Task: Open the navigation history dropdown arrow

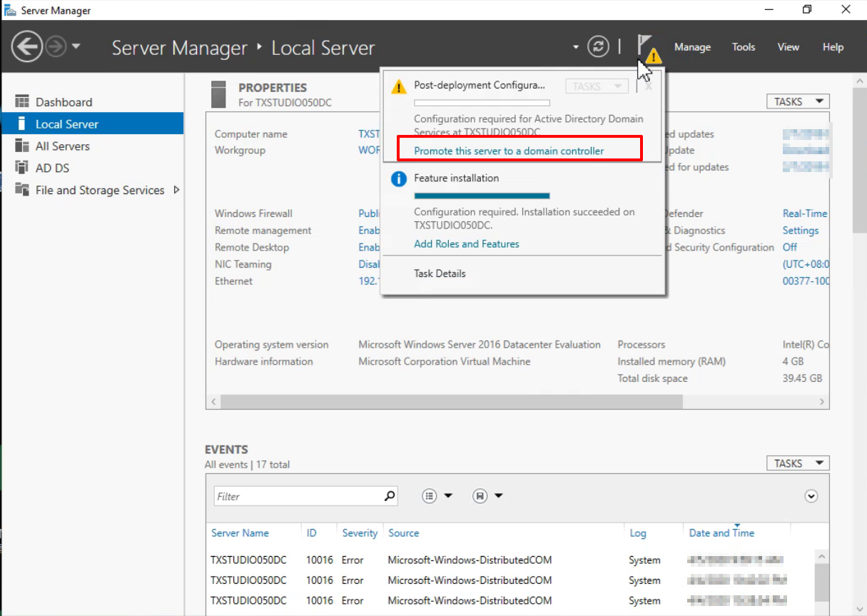Action: (76, 47)
